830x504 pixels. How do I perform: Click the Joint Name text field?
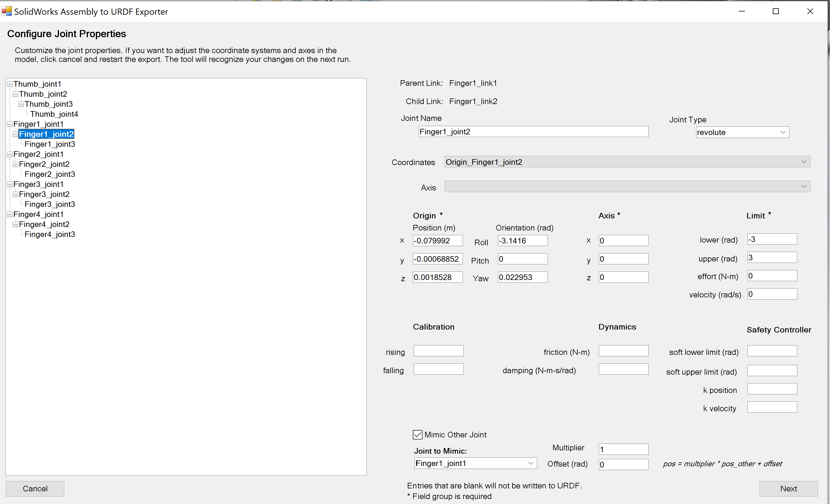click(x=534, y=132)
